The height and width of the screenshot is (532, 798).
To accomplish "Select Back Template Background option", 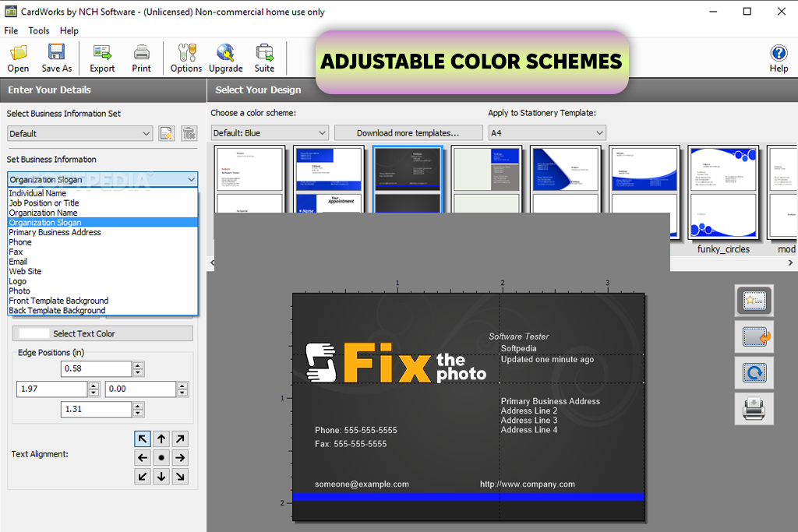I will 102,310.
